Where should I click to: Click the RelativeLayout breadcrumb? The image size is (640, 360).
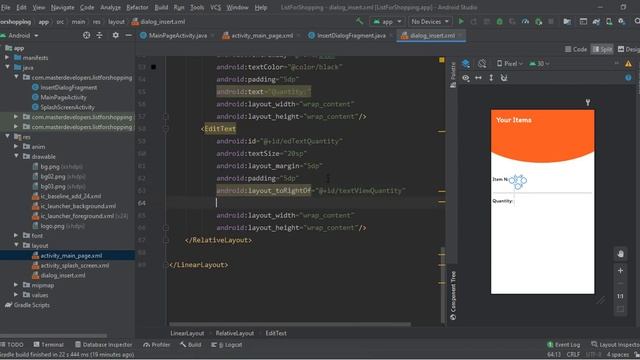point(235,333)
